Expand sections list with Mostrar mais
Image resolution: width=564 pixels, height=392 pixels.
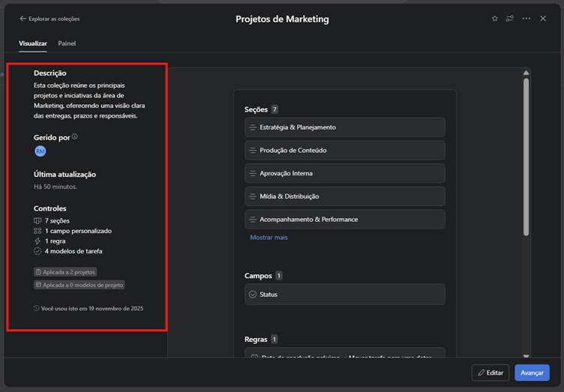point(268,238)
